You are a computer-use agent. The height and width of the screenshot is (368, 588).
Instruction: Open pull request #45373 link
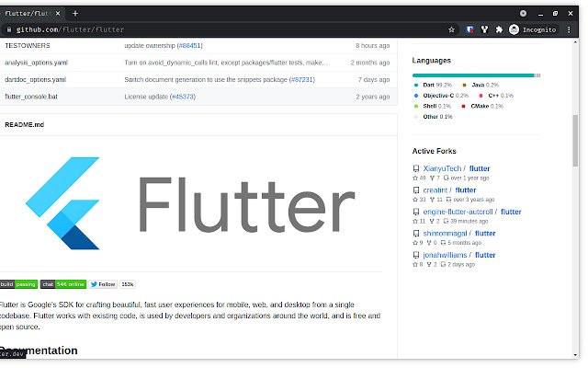pyautogui.click(x=183, y=97)
